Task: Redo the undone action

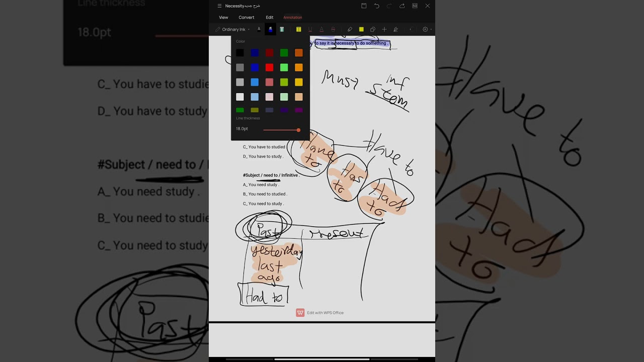Action: point(389,6)
